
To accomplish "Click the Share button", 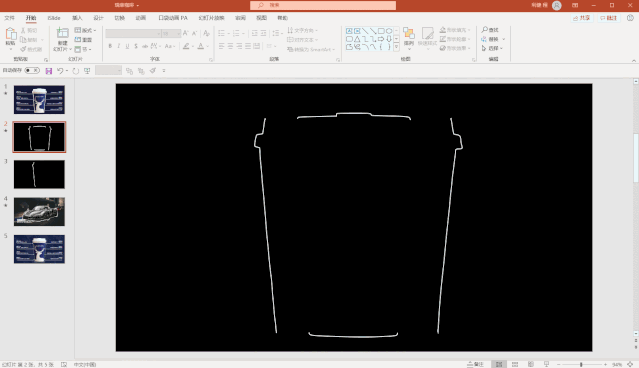I will pos(582,18).
